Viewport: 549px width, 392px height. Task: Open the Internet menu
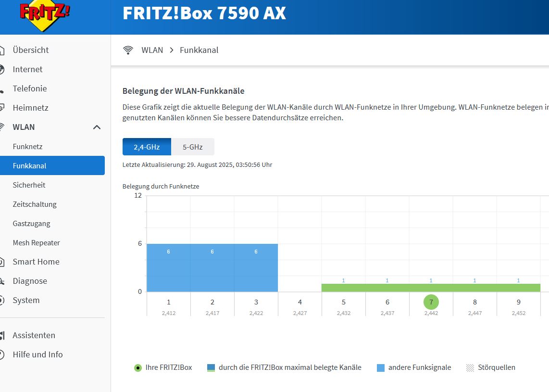click(27, 69)
